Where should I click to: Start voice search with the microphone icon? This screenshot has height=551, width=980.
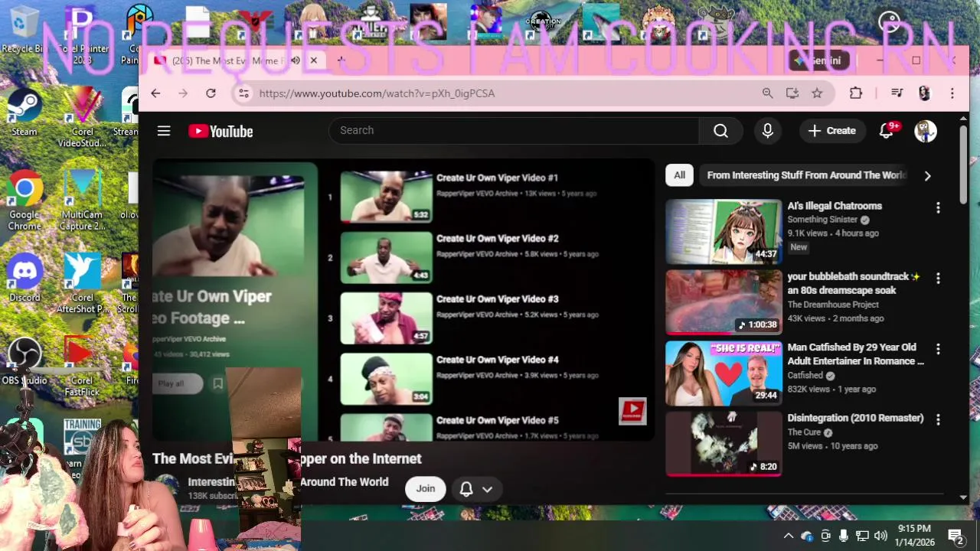(x=767, y=131)
